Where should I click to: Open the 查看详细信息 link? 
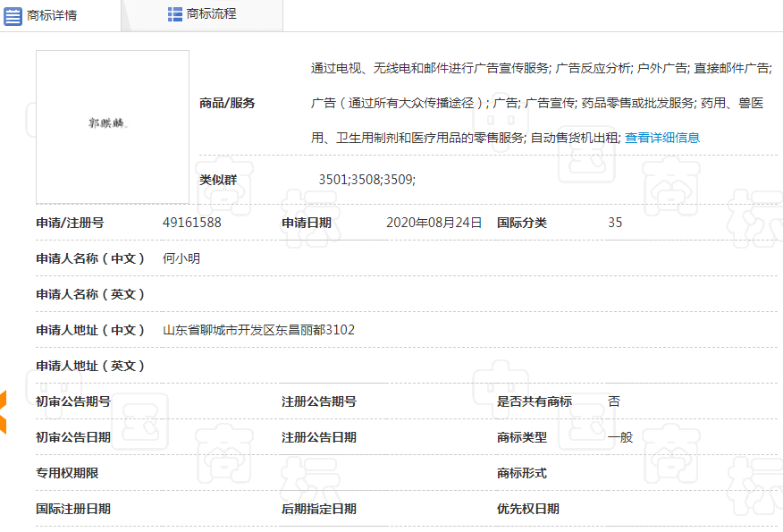point(661,138)
